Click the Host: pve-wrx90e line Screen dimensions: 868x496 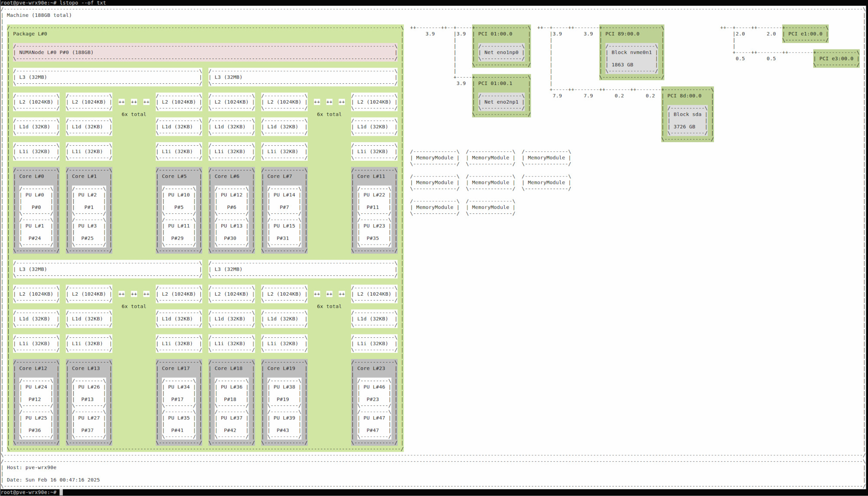tap(32, 467)
